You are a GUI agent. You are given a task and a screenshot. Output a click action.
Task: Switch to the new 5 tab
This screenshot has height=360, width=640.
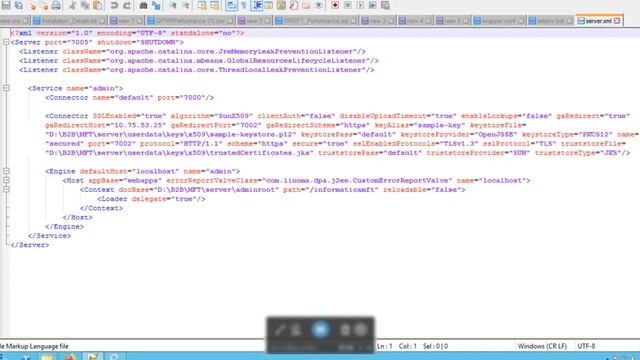pos(452,20)
